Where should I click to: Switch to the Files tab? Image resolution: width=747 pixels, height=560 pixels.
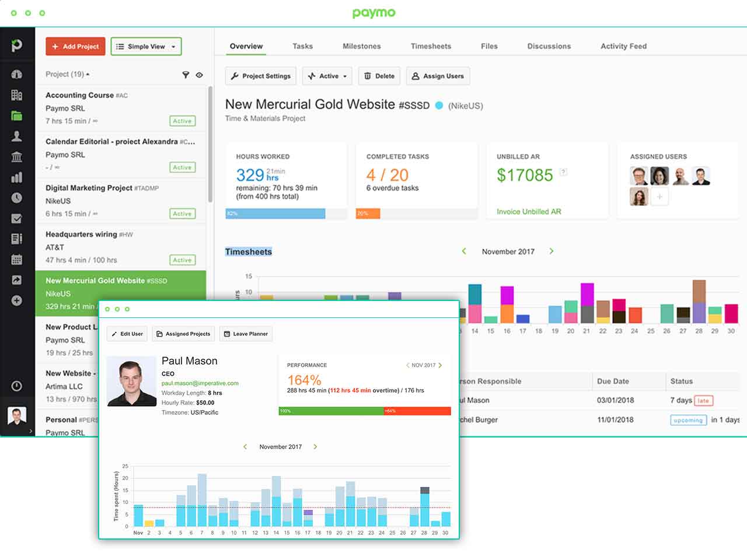[x=489, y=46]
